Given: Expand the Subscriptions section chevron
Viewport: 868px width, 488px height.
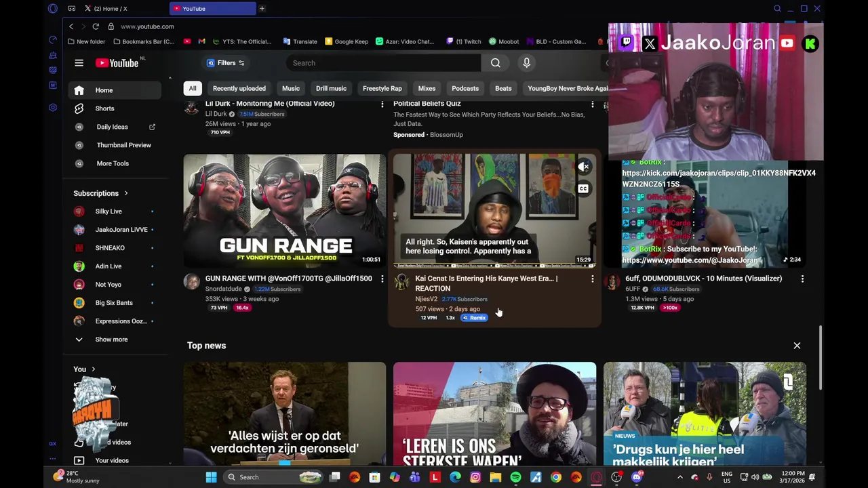Looking at the screenshot, I should point(125,193).
